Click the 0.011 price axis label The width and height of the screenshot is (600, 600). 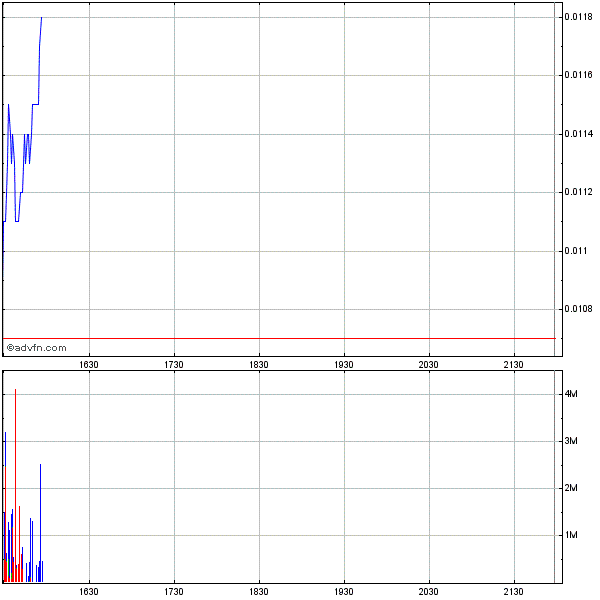click(576, 251)
